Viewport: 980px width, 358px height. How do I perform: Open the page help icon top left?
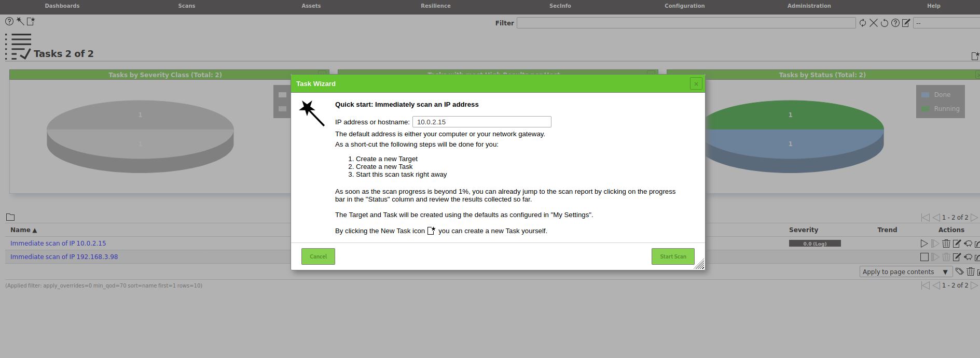click(x=9, y=21)
